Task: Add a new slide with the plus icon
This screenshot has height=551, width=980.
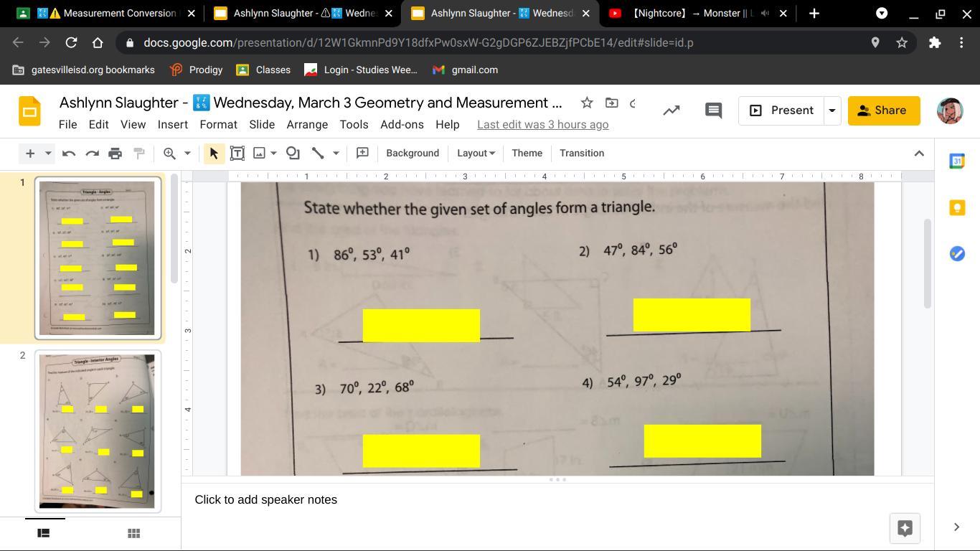Action: pyautogui.click(x=30, y=154)
